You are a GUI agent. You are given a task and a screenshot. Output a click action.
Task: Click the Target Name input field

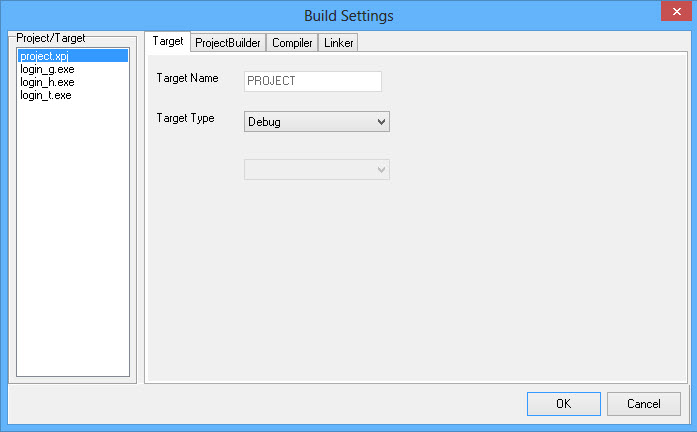[313, 81]
